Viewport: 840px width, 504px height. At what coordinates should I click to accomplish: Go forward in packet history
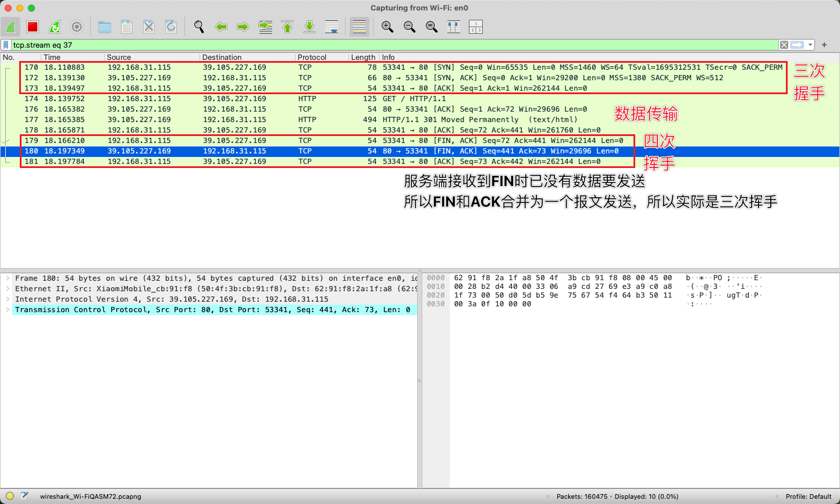coord(243,27)
